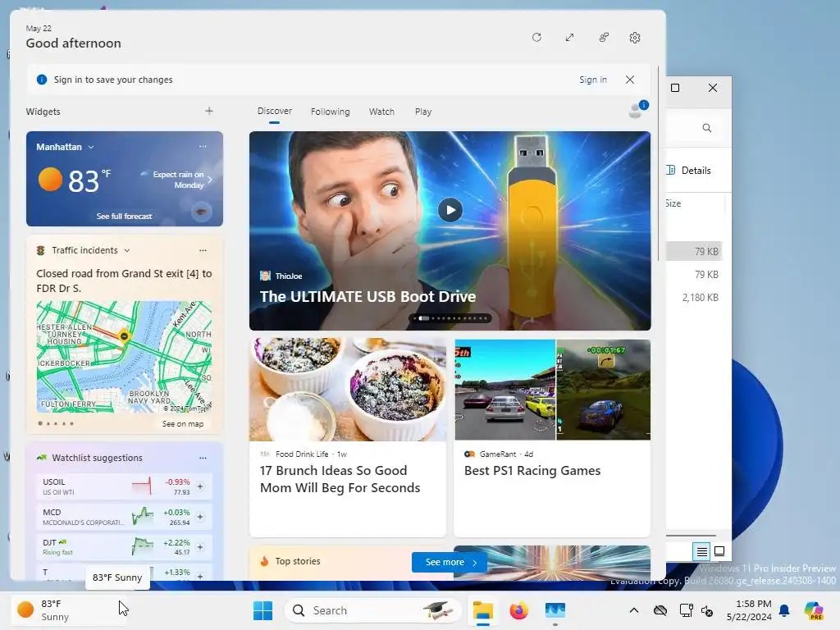This screenshot has height=630, width=840.
Task: Click the taskbar Search box
Action: coord(373,610)
